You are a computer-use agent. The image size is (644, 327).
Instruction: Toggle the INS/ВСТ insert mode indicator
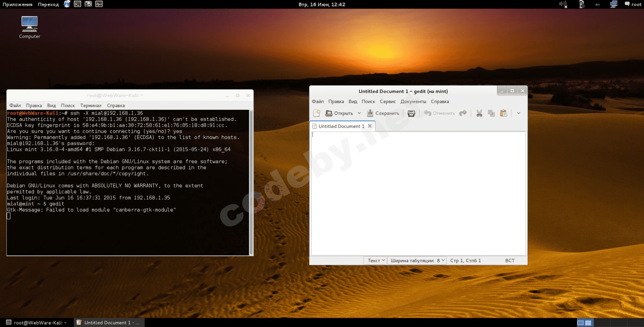tap(510, 261)
